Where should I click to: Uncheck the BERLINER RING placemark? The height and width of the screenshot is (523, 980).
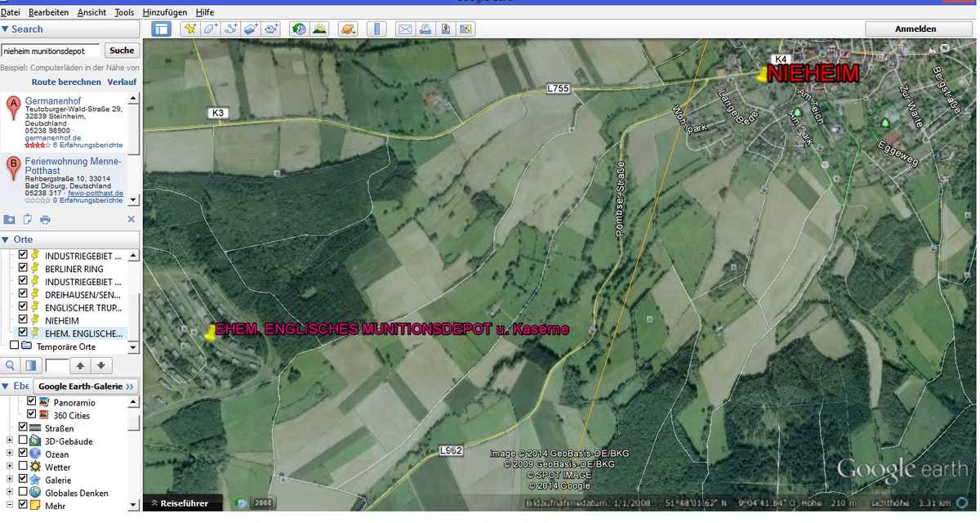tap(24, 269)
